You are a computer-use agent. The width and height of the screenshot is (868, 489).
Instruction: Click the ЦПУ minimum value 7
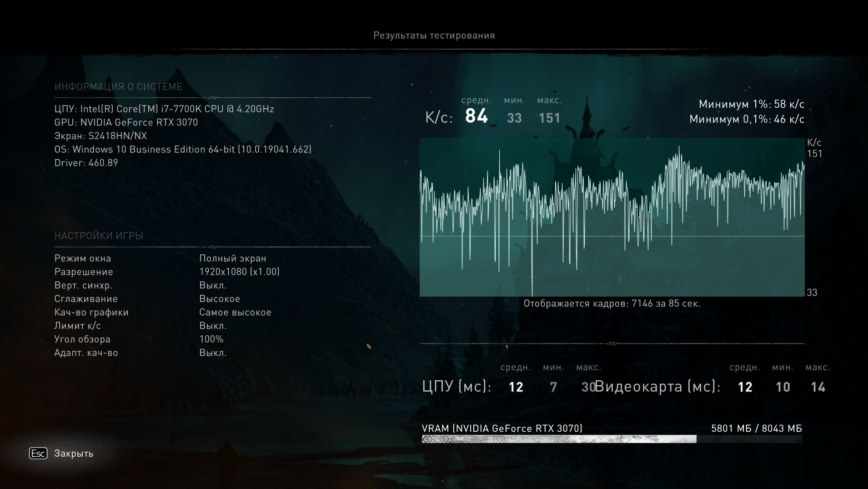(x=553, y=387)
